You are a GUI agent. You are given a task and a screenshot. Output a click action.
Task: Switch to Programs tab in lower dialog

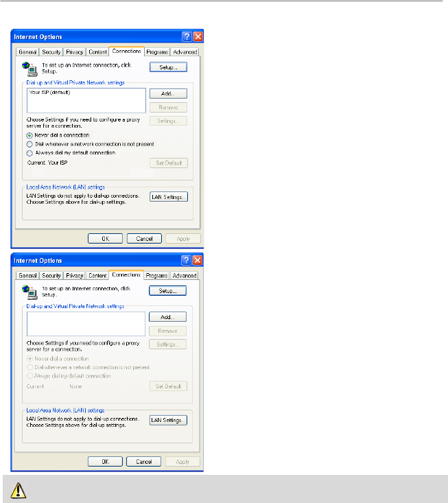coord(157,276)
